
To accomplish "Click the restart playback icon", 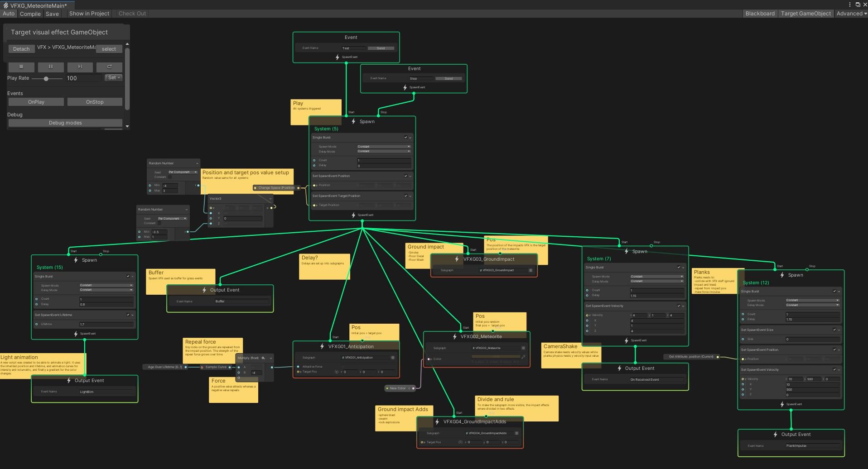I will 109,67.
